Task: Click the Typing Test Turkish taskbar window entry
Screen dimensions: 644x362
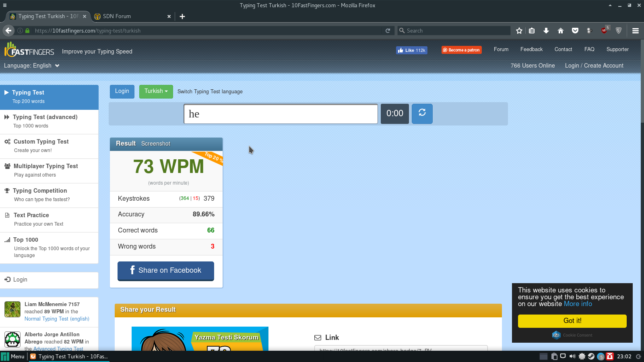Action: click(x=69, y=356)
